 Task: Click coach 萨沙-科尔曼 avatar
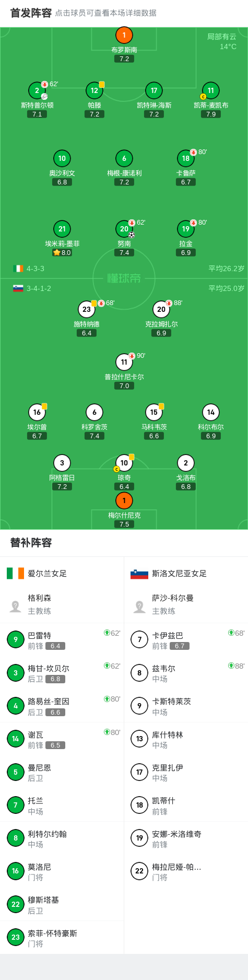pos(139,606)
